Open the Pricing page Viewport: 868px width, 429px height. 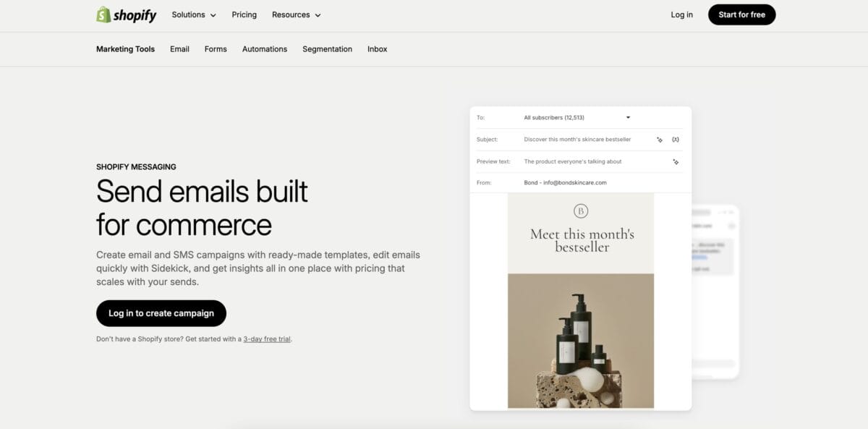pyautogui.click(x=244, y=14)
